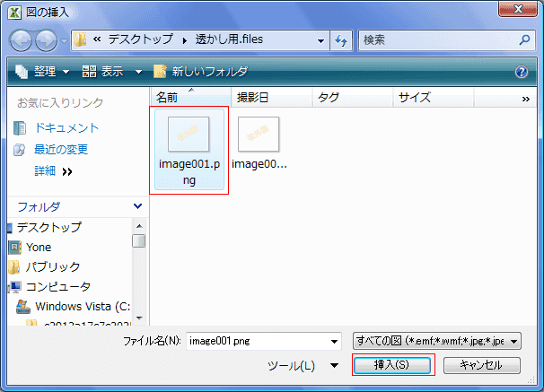Create a 新しいフォルダ
This screenshot has height=392, width=544.
pos(200,72)
